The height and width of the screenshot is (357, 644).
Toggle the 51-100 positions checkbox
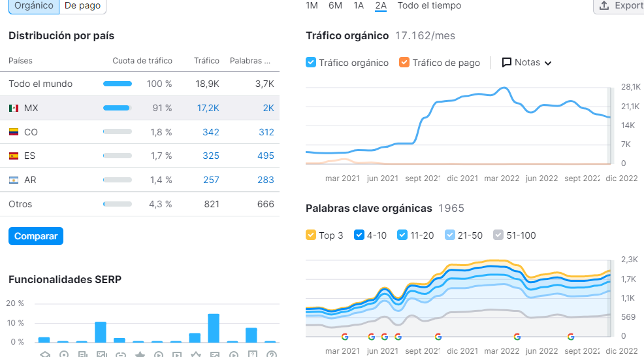click(498, 235)
